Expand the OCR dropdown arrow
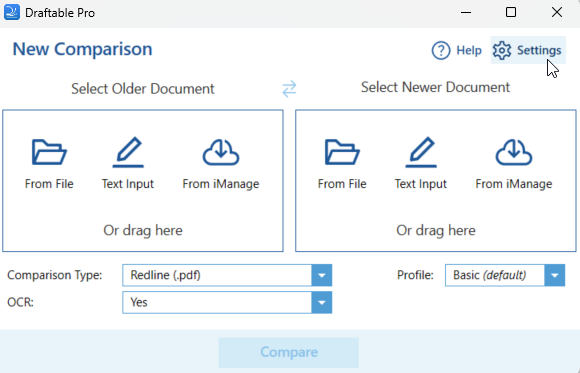 point(321,303)
